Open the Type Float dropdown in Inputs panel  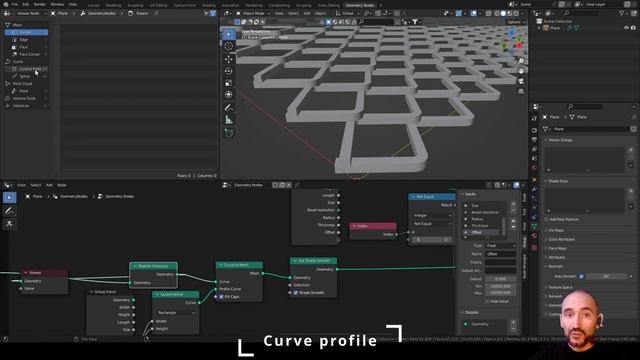[x=500, y=246]
